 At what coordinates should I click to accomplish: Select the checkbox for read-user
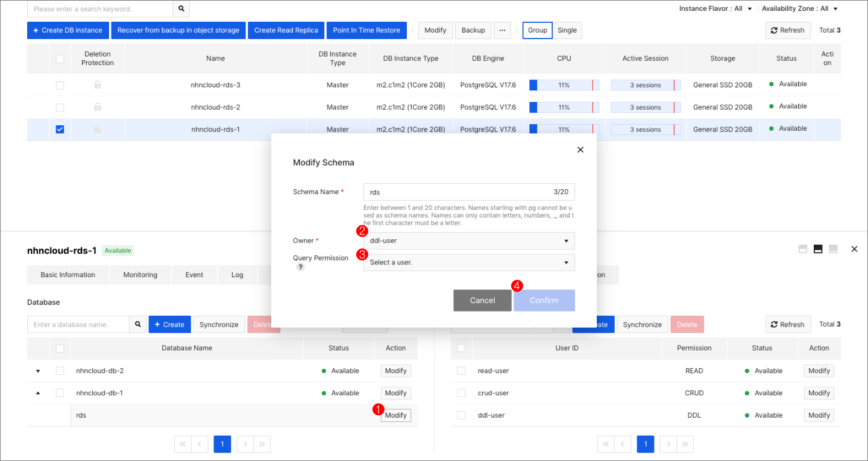click(x=461, y=371)
